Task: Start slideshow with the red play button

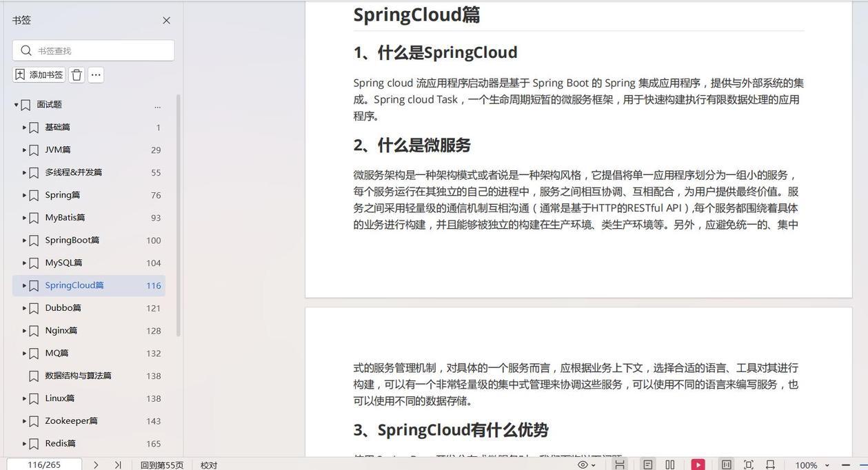Action: pyautogui.click(x=698, y=464)
